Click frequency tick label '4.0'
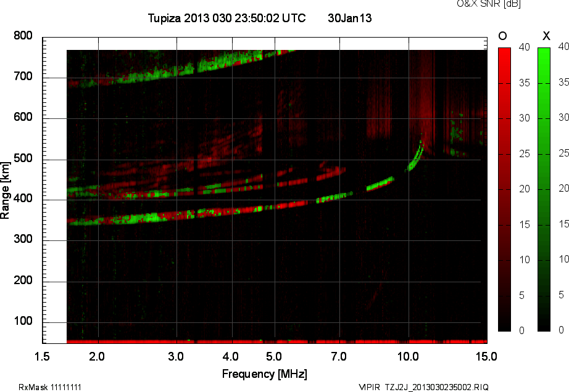The image size is (569, 392). click(x=231, y=356)
